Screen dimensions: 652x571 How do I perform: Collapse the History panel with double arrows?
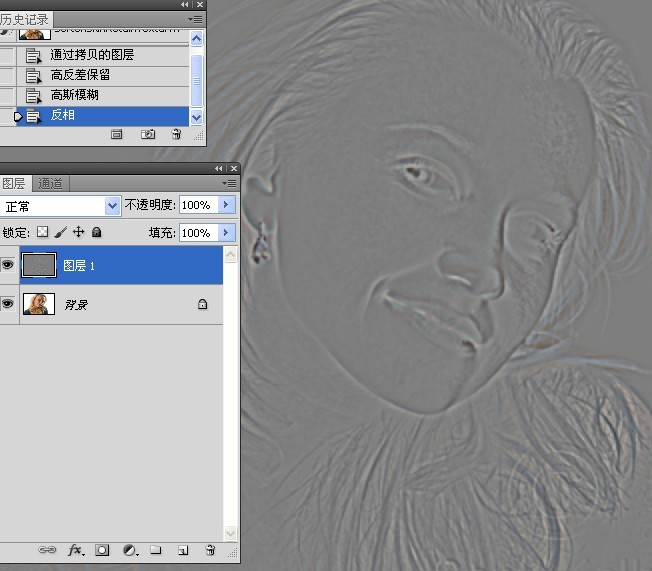pos(184,5)
